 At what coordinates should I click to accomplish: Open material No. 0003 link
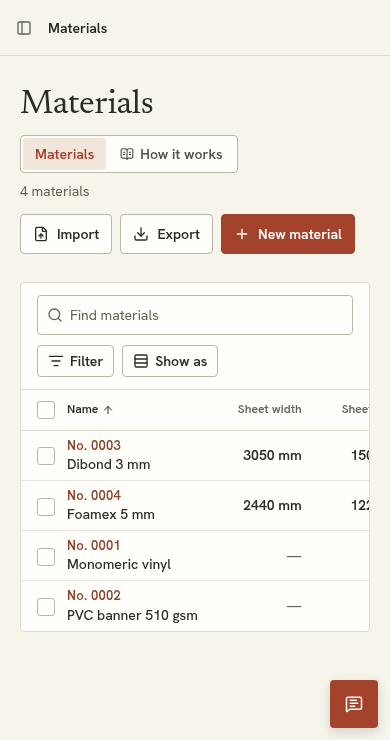click(94, 445)
